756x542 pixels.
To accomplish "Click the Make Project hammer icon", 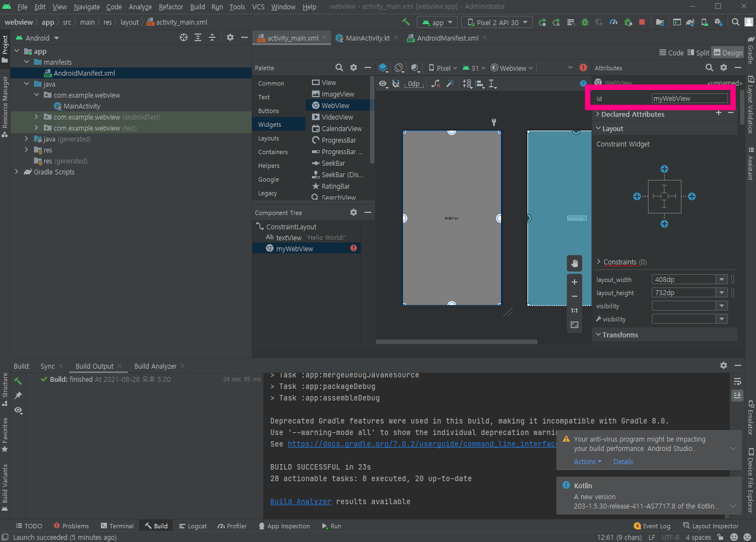I will pos(406,22).
